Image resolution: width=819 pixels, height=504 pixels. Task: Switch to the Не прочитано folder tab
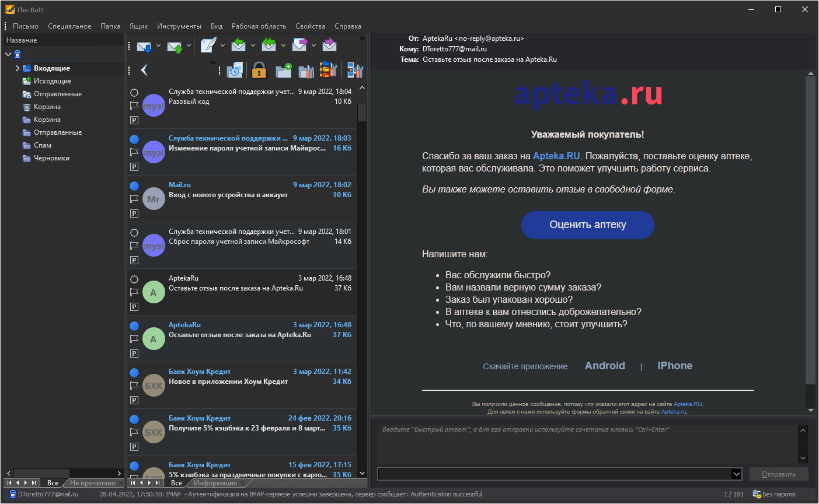(92, 483)
